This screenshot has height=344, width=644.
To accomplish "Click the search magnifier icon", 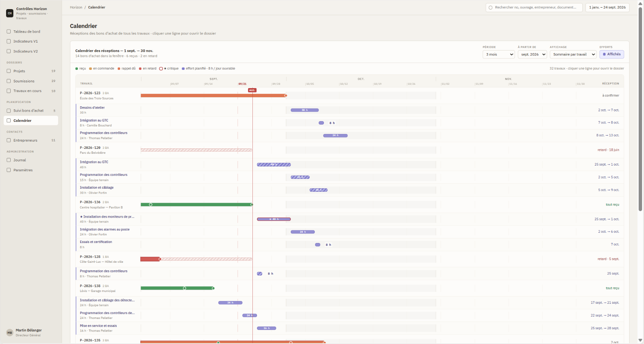I will click(490, 8).
